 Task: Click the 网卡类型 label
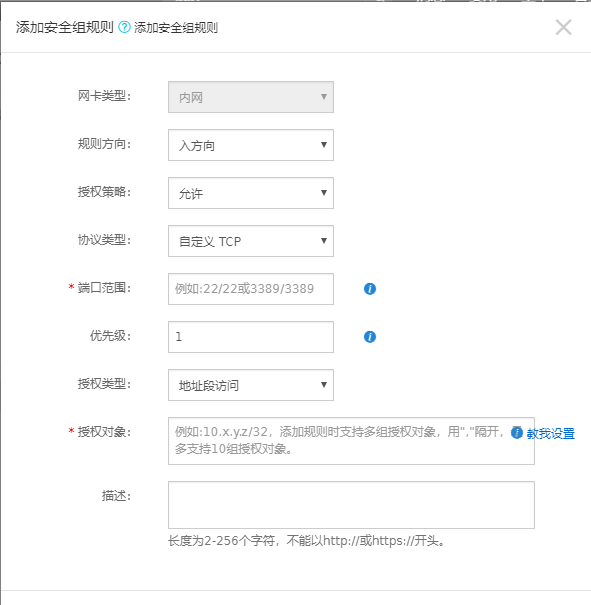point(104,96)
